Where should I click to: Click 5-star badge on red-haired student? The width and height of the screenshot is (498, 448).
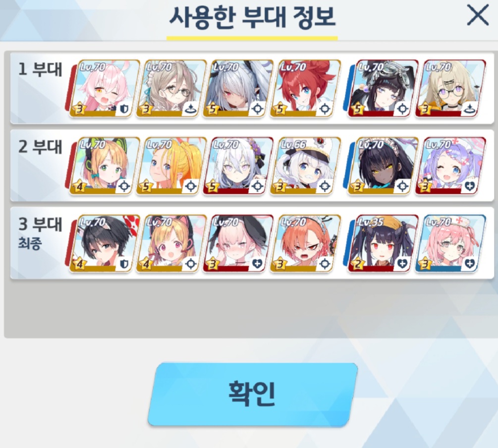[279, 109]
